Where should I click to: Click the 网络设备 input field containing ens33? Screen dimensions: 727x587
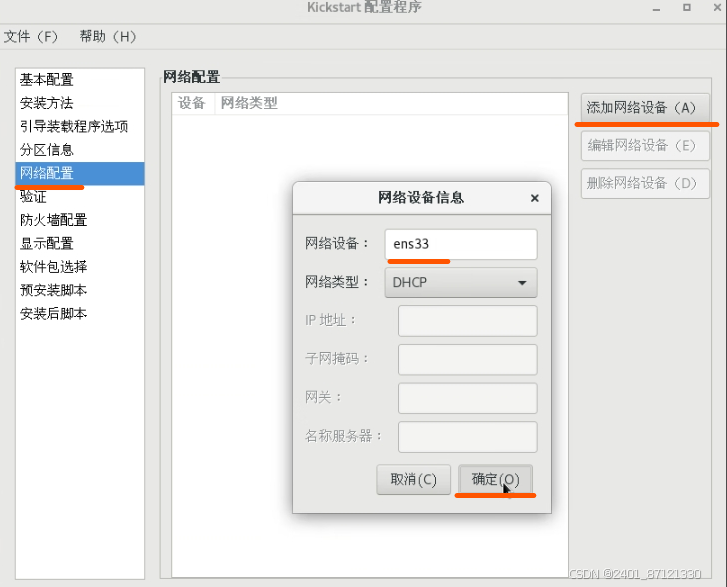[x=461, y=244]
